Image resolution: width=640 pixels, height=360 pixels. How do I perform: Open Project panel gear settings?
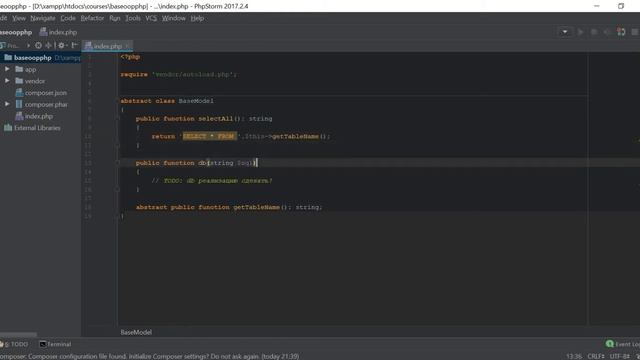[x=62, y=46]
